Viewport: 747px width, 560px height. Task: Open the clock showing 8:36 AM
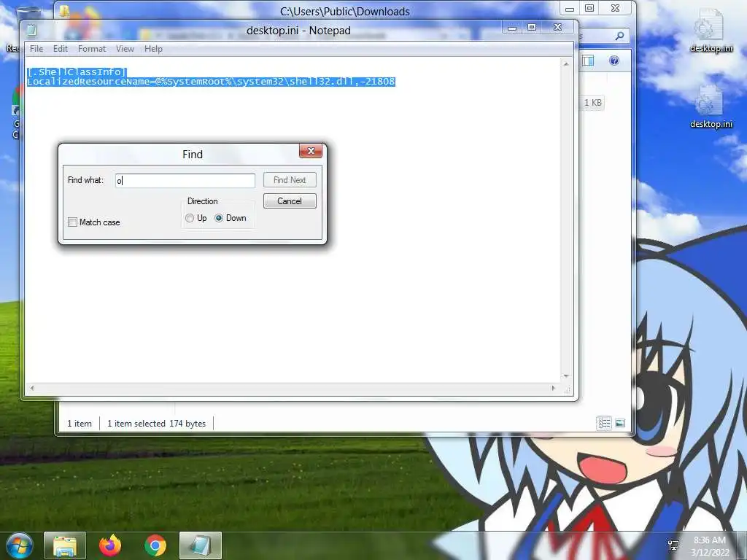(710, 545)
